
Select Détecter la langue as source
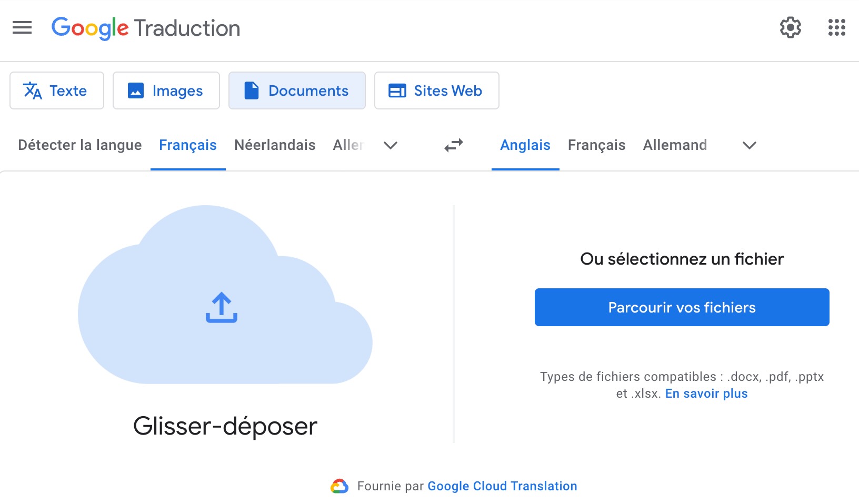coord(80,145)
